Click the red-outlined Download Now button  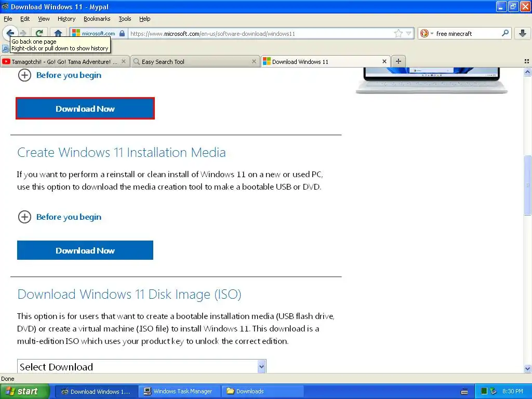pyautogui.click(x=85, y=109)
